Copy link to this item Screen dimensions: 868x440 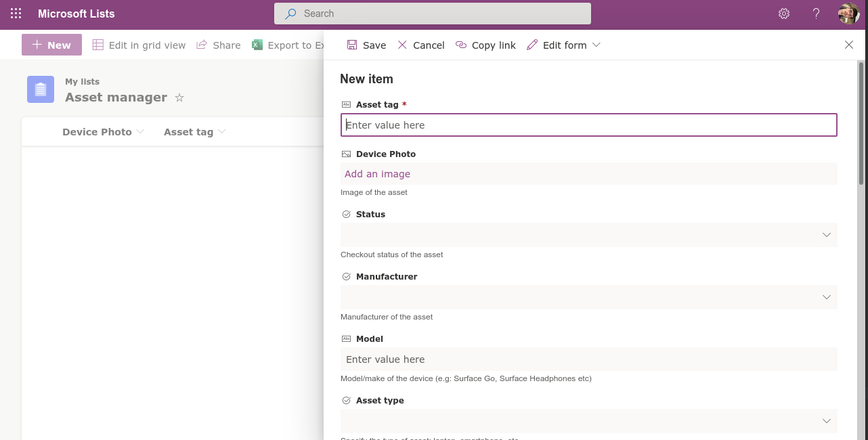tap(485, 45)
